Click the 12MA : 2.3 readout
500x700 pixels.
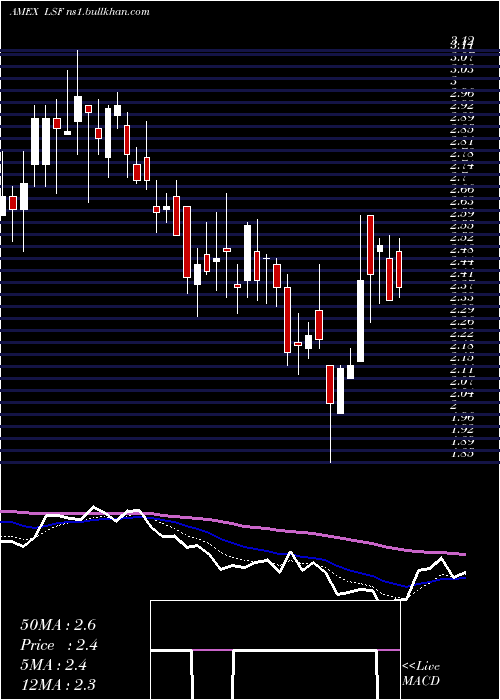[x=58, y=684]
